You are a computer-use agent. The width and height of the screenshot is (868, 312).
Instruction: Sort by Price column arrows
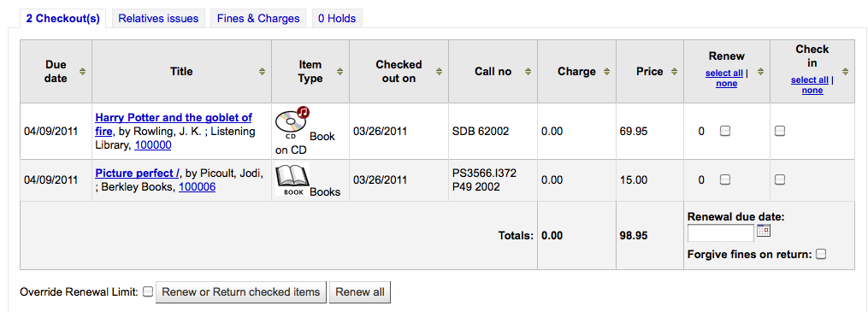click(x=675, y=71)
